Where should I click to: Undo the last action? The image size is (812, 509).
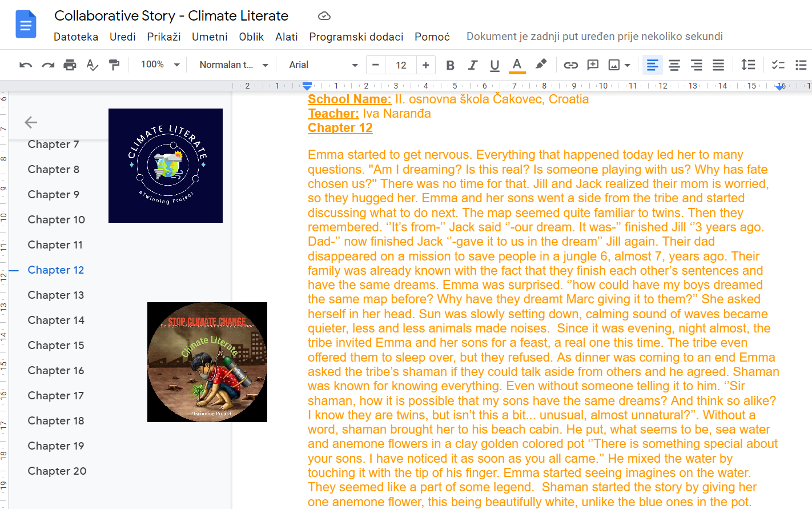[26, 65]
